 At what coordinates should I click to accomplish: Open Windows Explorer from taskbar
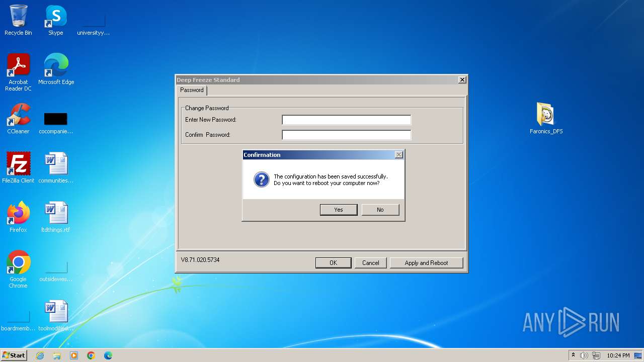(57, 355)
